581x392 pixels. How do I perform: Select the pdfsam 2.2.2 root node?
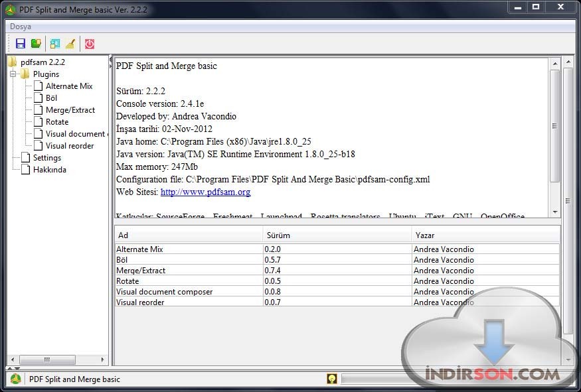pyautogui.click(x=42, y=62)
